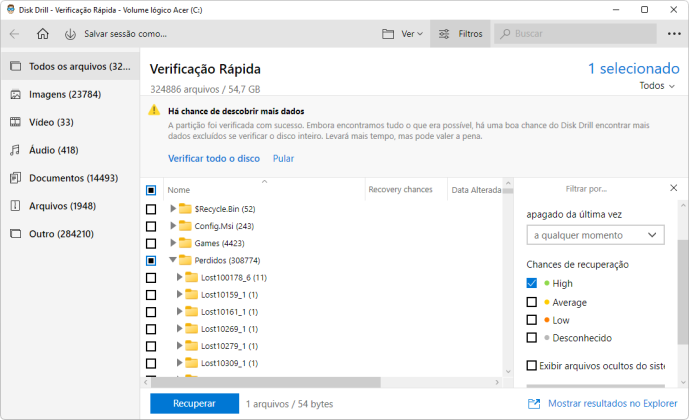Click the file list scroll-down arrow
Viewport: 689px width, 420px height.
pyautogui.click(x=508, y=372)
